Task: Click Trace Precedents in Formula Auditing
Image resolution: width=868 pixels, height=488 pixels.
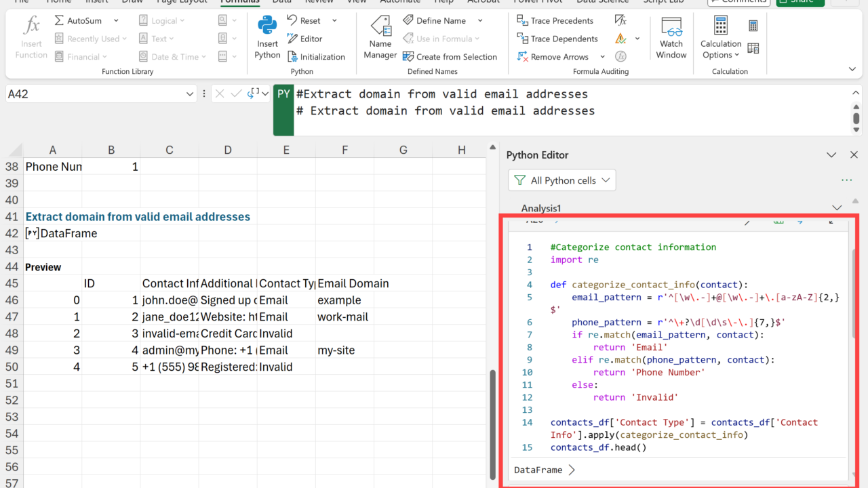Action: (555, 20)
